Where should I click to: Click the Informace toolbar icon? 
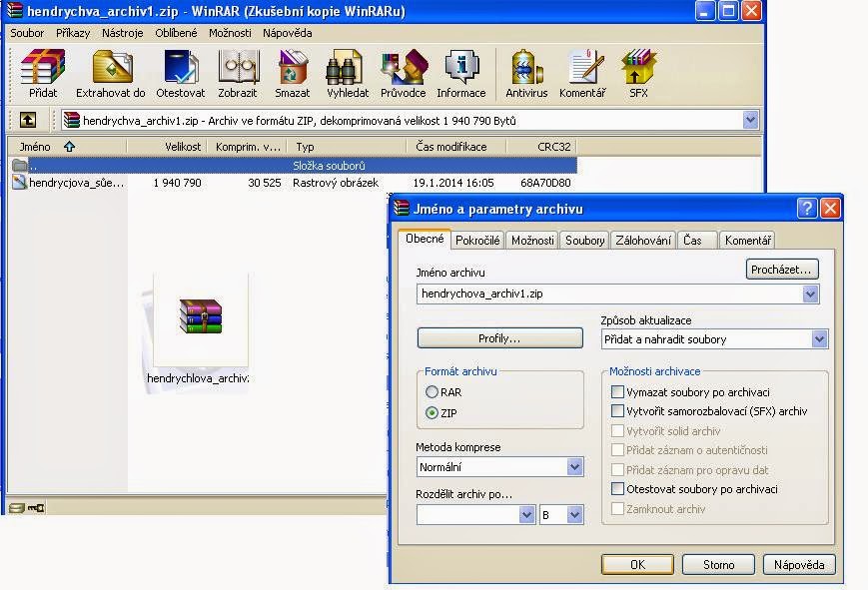(461, 74)
